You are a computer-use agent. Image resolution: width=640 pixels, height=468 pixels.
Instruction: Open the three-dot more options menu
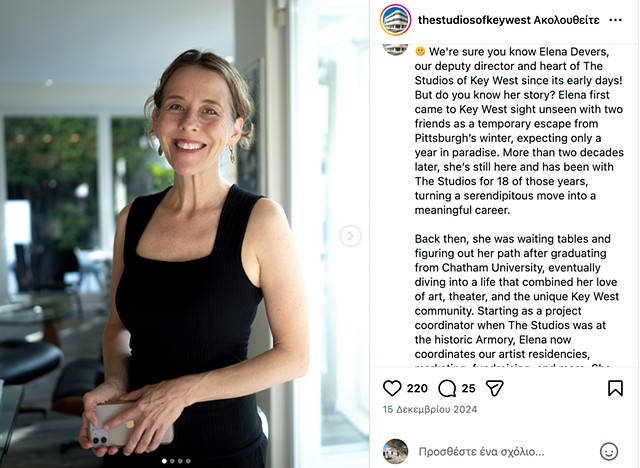(615, 20)
